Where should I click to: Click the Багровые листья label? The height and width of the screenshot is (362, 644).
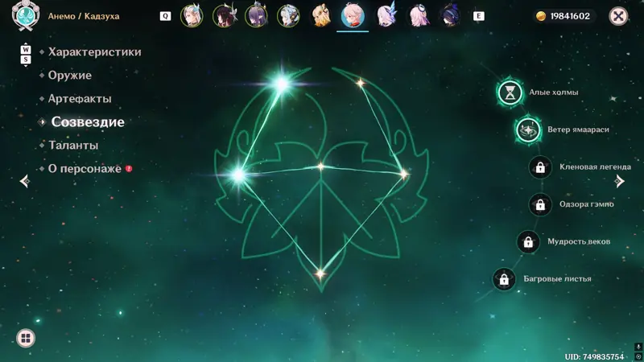click(557, 279)
